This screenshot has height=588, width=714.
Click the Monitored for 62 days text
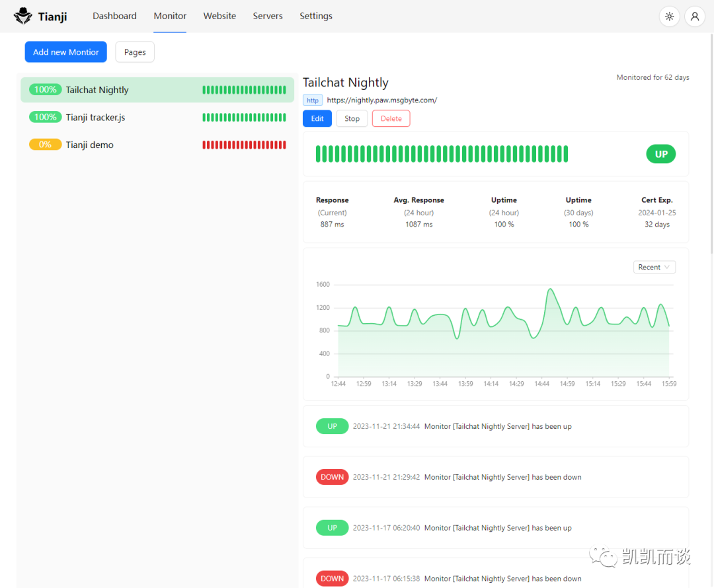click(653, 77)
